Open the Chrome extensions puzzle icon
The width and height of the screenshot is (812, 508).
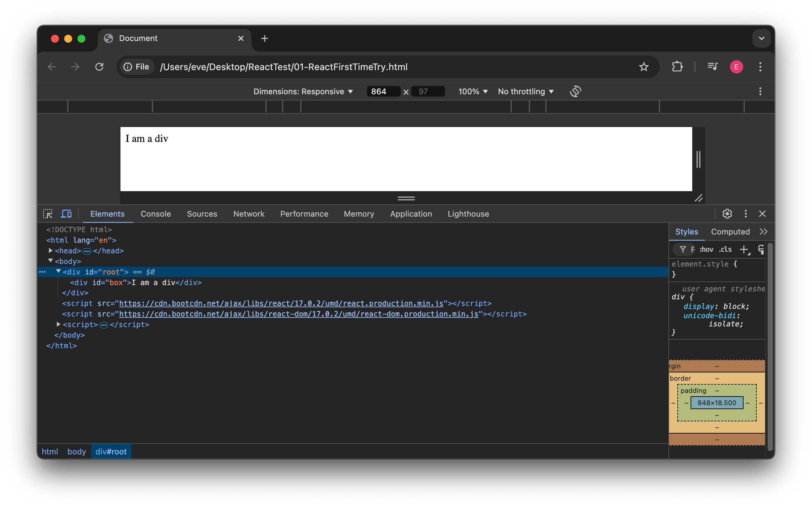pyautogui.click(x=677, y=66)
